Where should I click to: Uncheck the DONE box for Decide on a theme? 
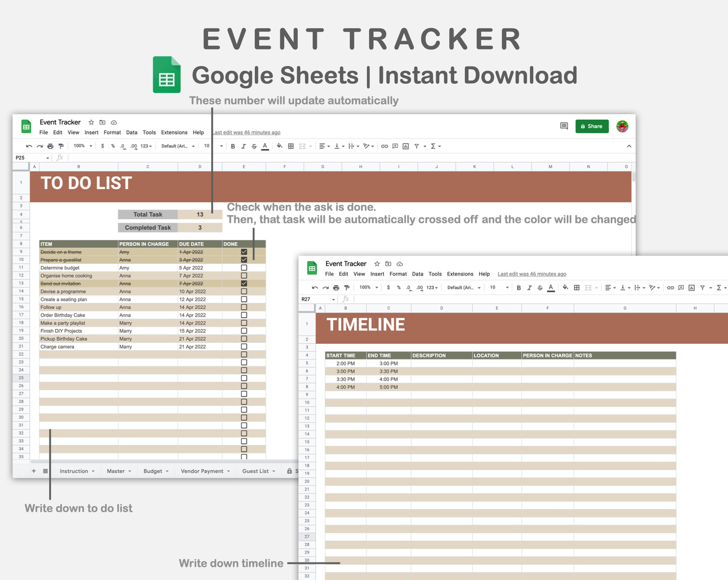[x=244, y=252]
